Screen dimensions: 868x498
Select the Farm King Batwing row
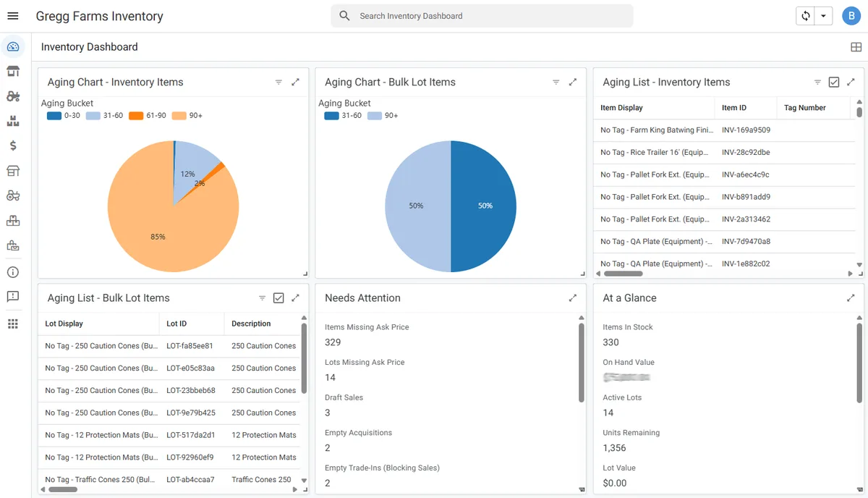click(x=724, y=130)
